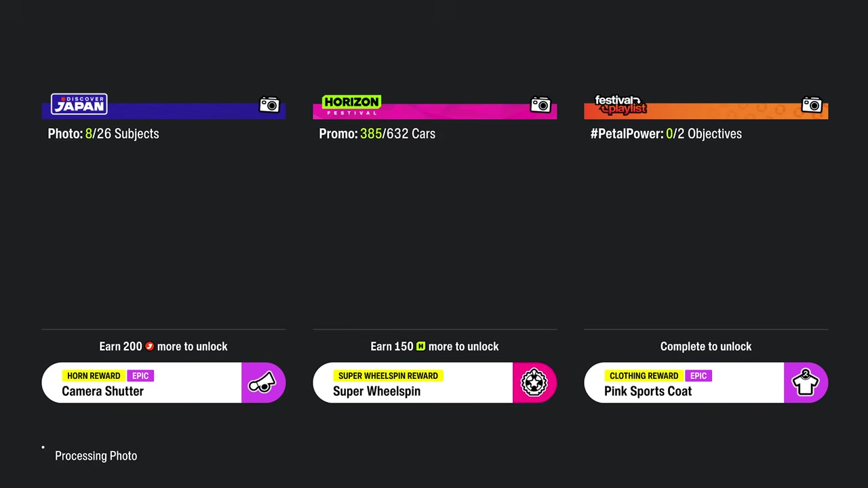Click the Photo 8/26 Subjects progress text

[x=103, y=134]
